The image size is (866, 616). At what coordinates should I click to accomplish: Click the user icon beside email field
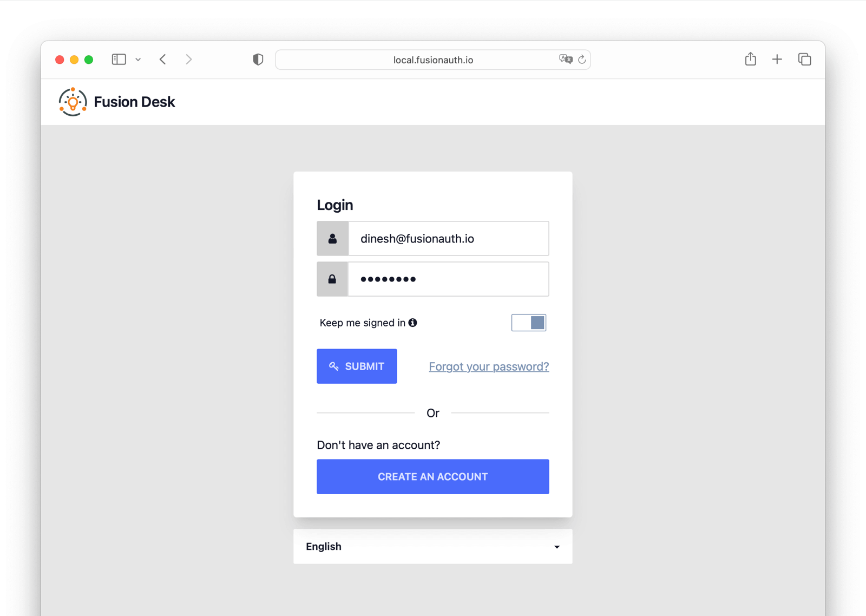[x=332, y=239]
